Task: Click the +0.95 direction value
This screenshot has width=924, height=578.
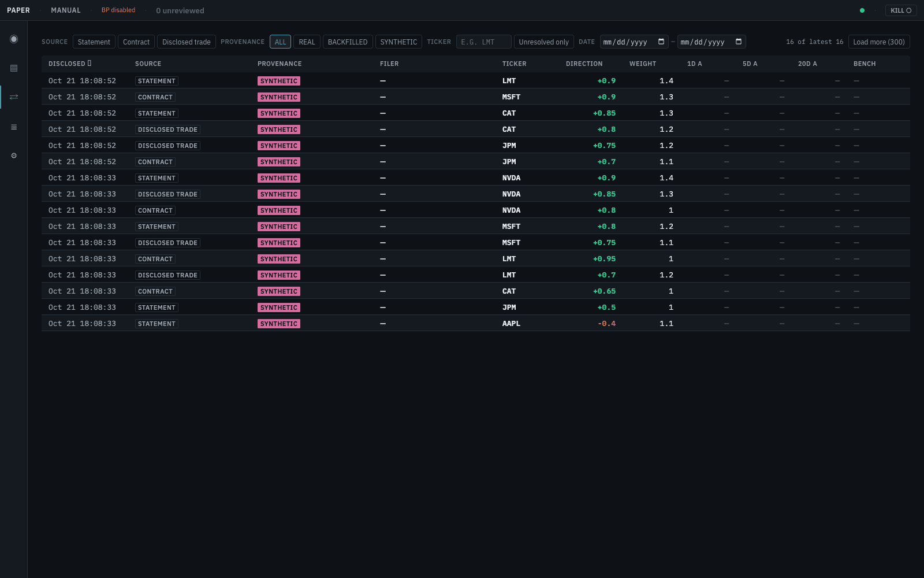Action: tap(604, 259)
